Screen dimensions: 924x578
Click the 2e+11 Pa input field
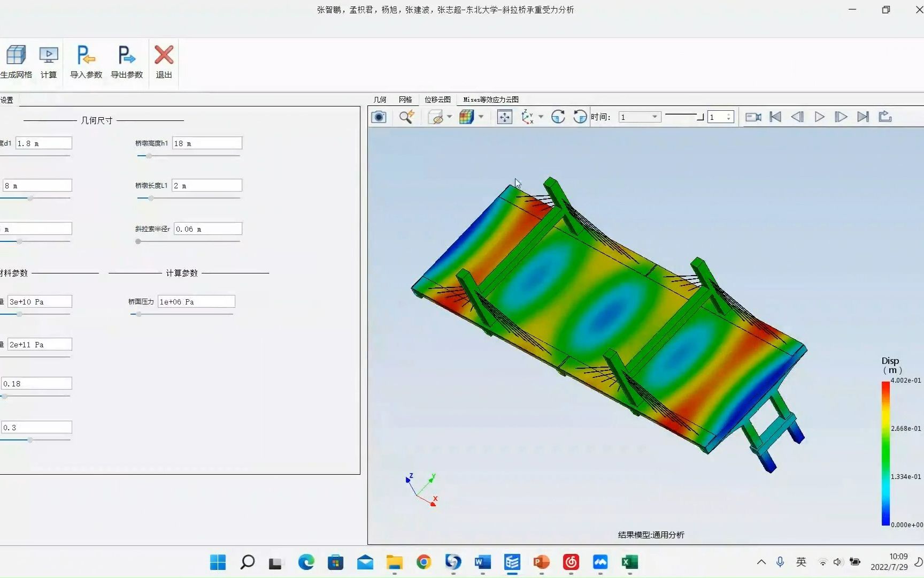pyautogui.click(x=40, y=344)
